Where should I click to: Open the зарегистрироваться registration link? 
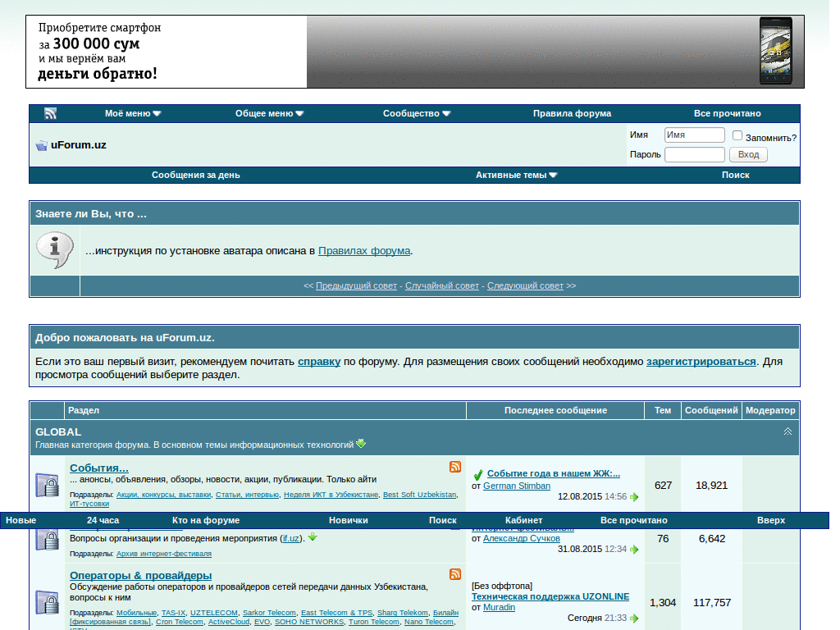click(701, 362)
